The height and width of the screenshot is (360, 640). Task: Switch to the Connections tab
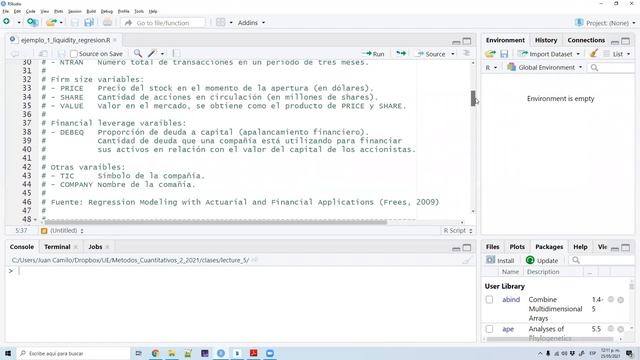pyautogui.click(x=586, y=40)
